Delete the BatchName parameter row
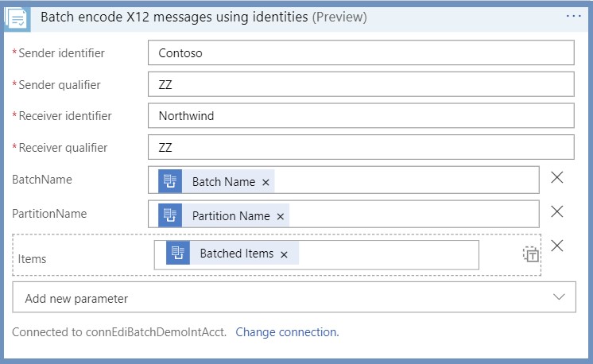Screen dimensions: 593x364 (557, 177)
